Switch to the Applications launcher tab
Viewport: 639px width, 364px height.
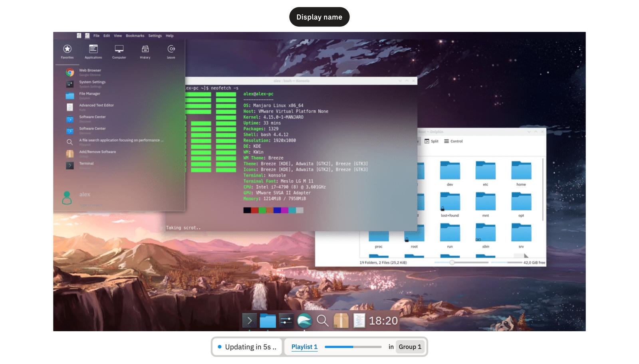pyautogui.click(x=93, y=51)
